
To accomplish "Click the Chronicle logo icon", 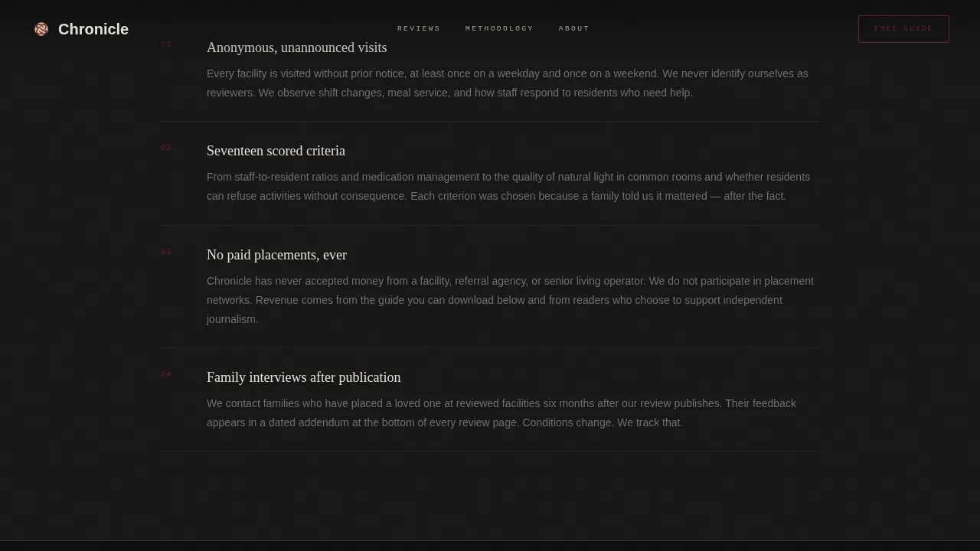I will tap(41, 29).
